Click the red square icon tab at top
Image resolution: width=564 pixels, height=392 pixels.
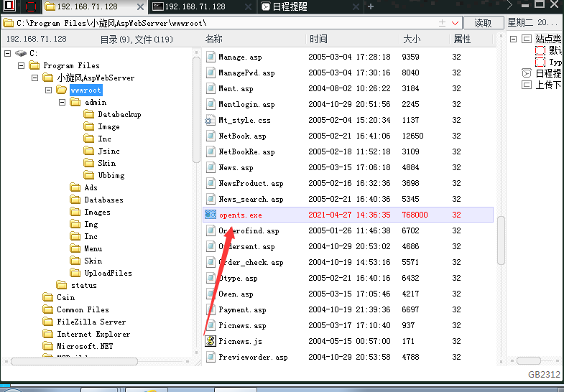pos(31,6)
